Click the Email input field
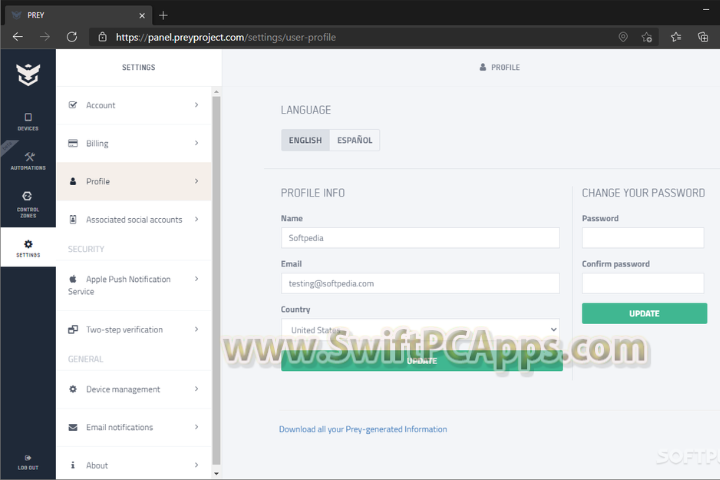The width and height of the screenshot is (720, 480). tap(420, 283)
